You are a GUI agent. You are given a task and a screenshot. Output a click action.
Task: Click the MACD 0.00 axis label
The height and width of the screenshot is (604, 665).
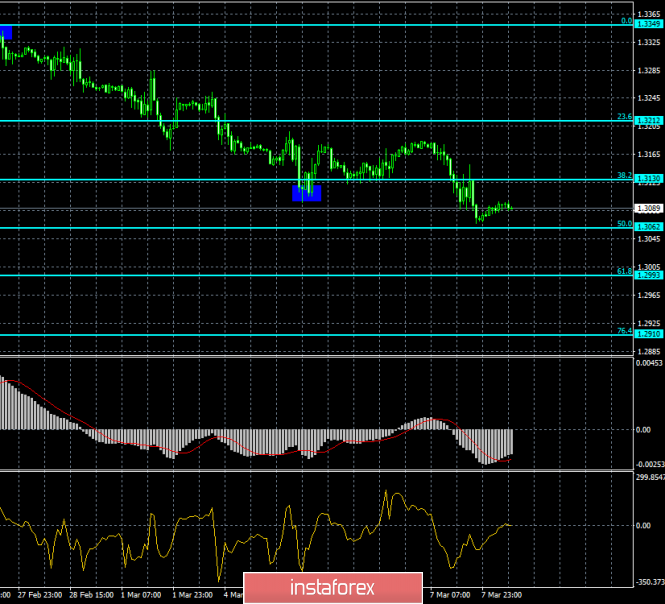coord(643,430)
